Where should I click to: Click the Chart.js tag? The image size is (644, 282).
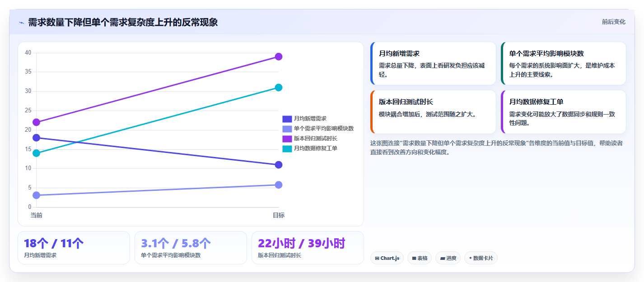[x=387, y=258]
